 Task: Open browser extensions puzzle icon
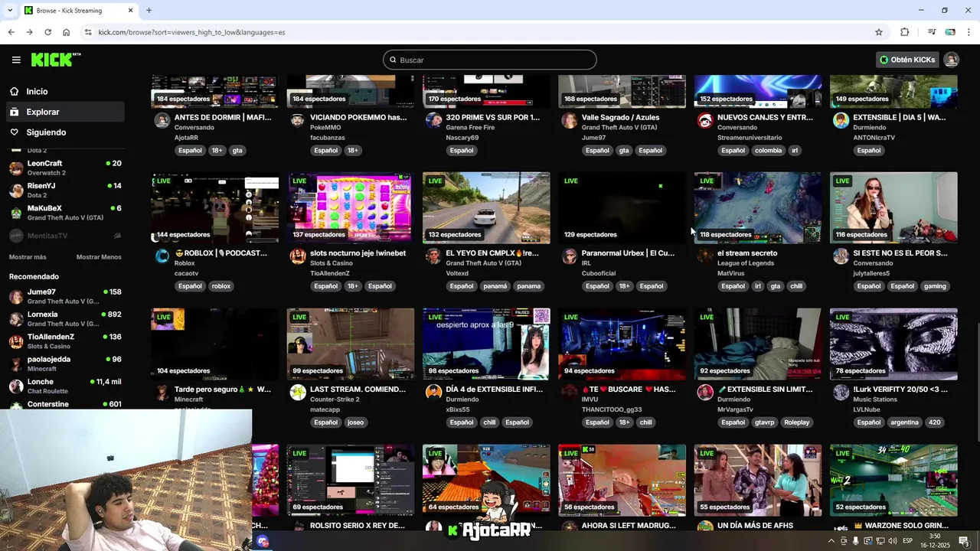click(904, 32)
